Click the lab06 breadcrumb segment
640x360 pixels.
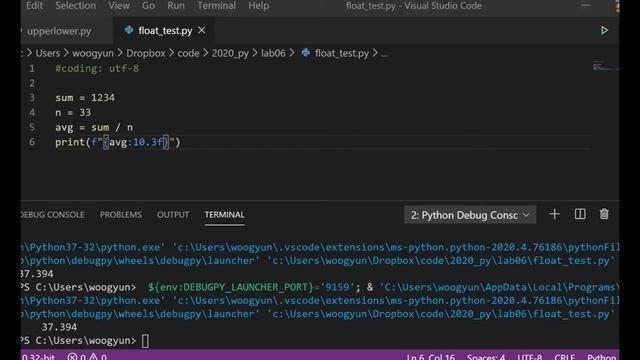273,53
